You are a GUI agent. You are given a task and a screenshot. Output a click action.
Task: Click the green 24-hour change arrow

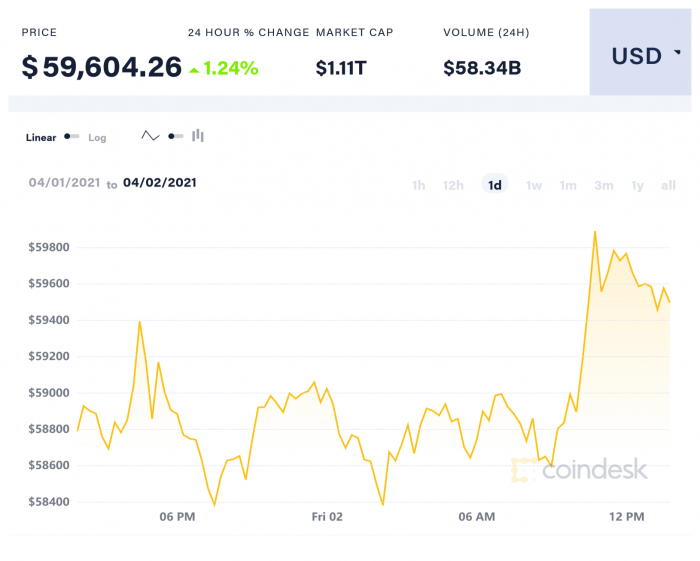[x=193, y=69]
